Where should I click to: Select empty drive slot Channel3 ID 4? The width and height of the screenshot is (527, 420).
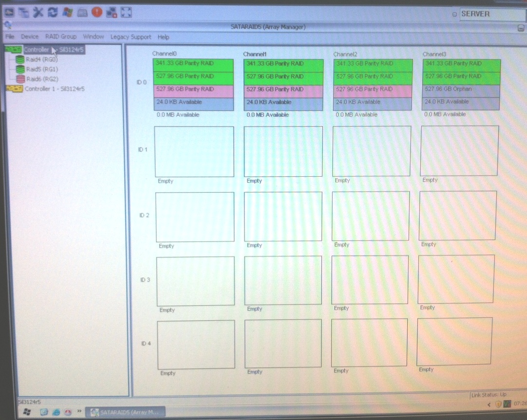pos(454,341)
